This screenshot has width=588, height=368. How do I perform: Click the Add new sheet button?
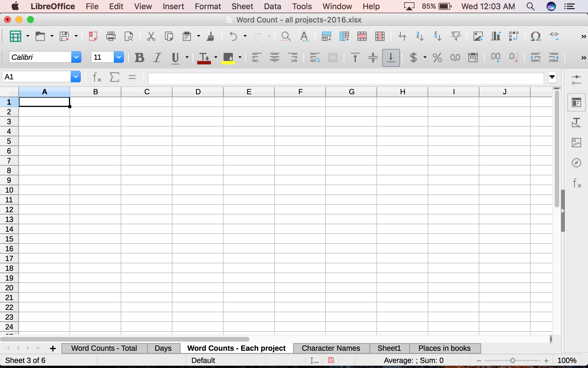(53, 348)
